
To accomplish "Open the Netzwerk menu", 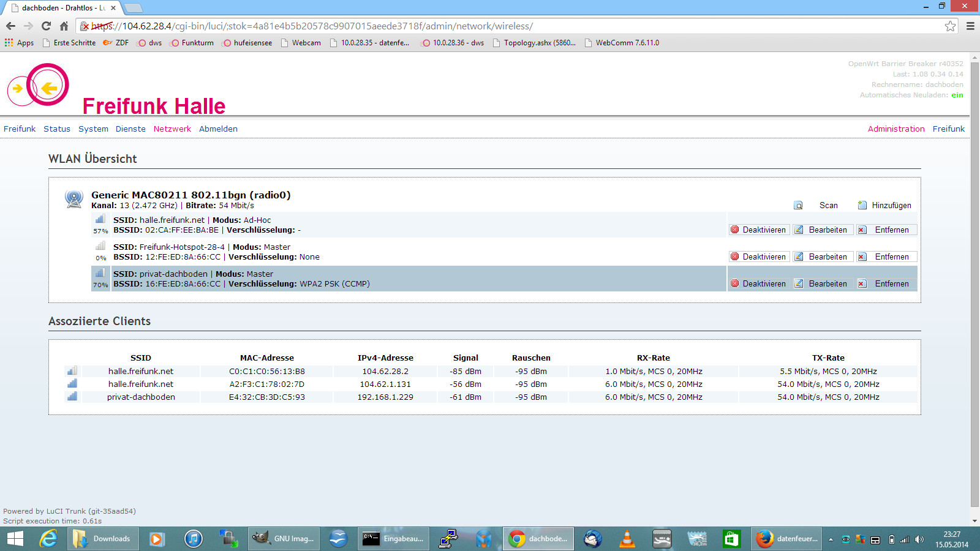I will point(172,129).
